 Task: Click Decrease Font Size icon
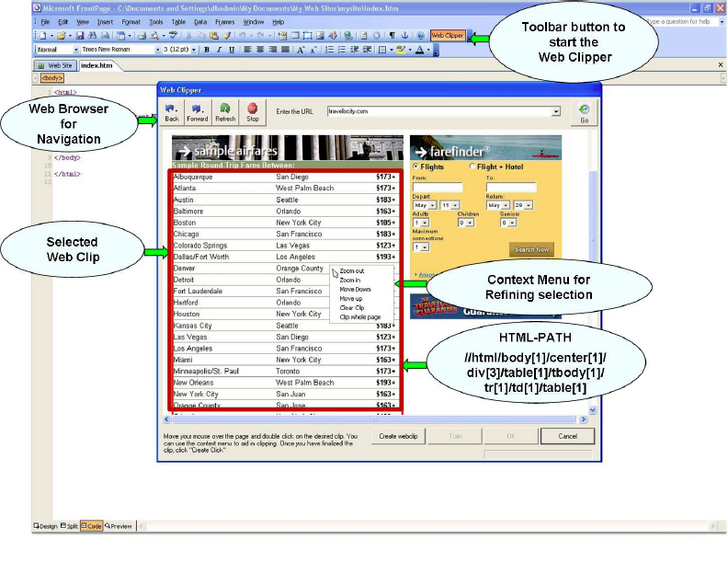pyautogui.click(x=313, y=50)
